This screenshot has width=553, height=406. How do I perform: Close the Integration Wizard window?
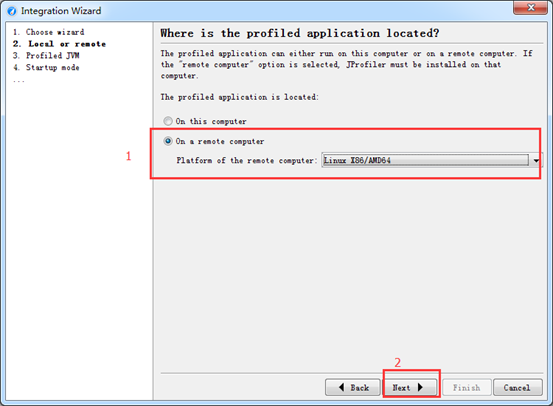530,7
